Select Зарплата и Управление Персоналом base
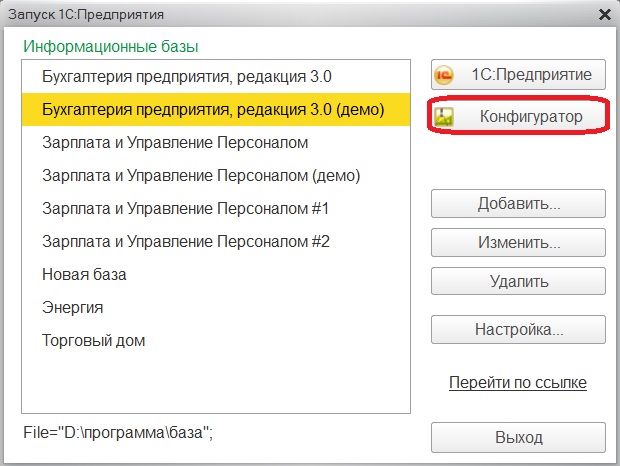 pos(216,143)
